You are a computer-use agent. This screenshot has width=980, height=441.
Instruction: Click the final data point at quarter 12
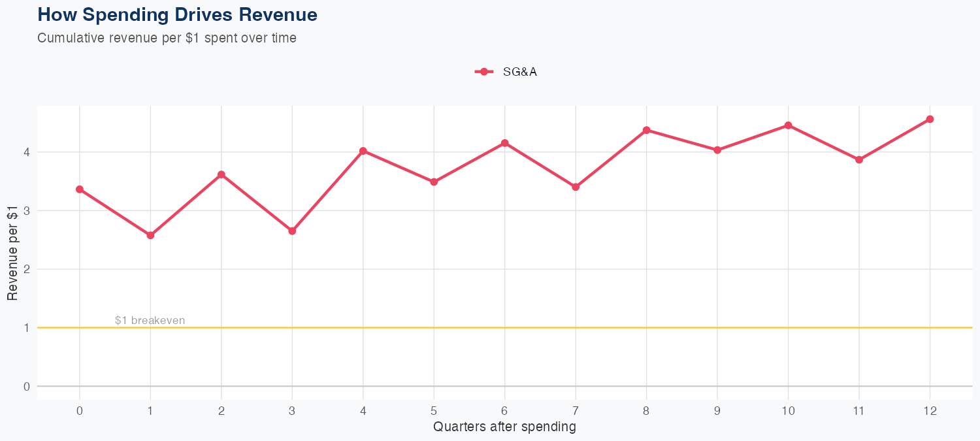930,119
